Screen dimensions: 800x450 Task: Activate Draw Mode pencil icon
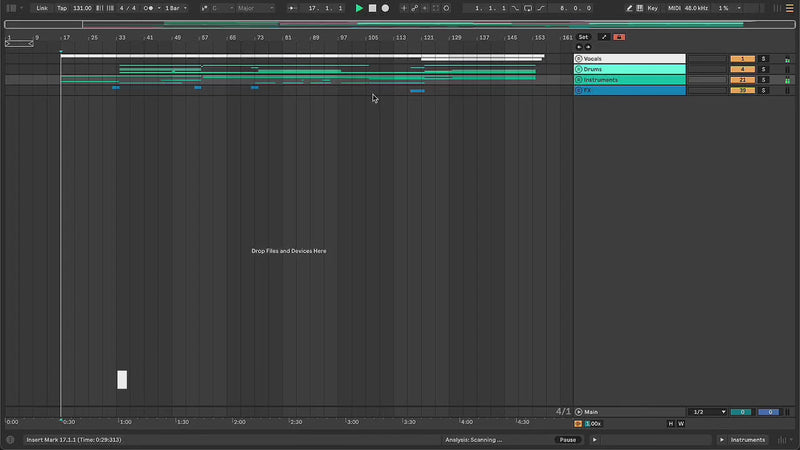tap(630, 8)
